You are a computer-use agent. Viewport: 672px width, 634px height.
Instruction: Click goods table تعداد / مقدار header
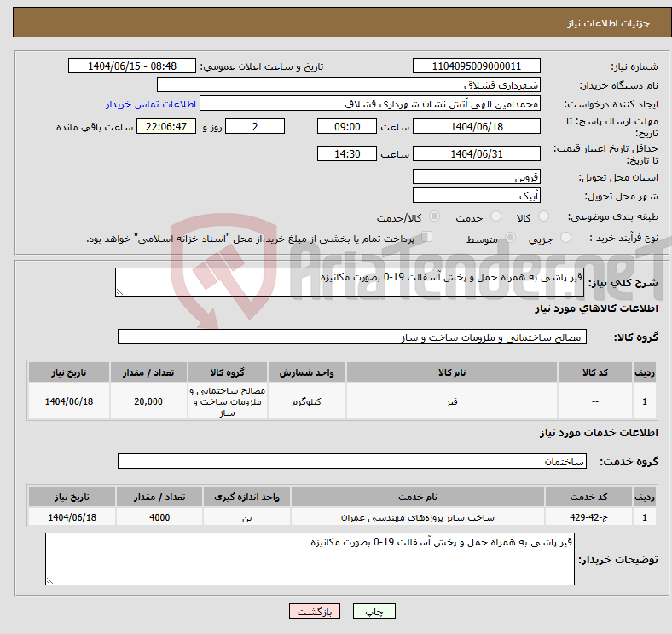(148, 372)
